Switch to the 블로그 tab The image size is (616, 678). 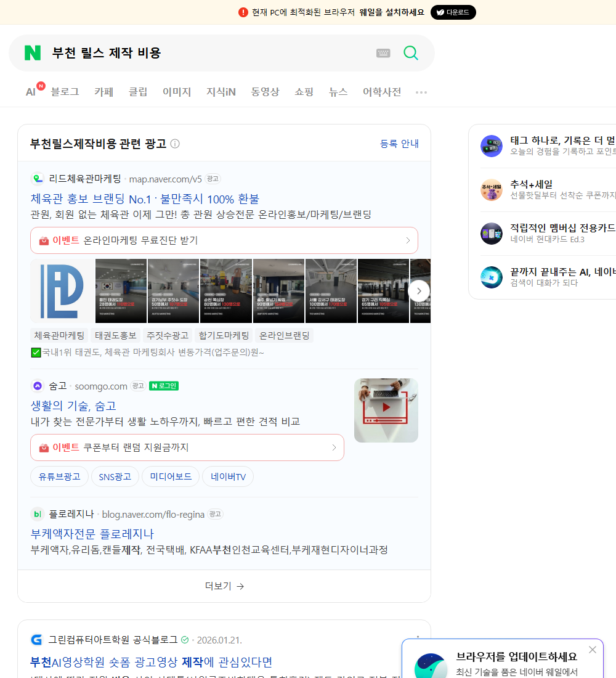pos(65,92)
